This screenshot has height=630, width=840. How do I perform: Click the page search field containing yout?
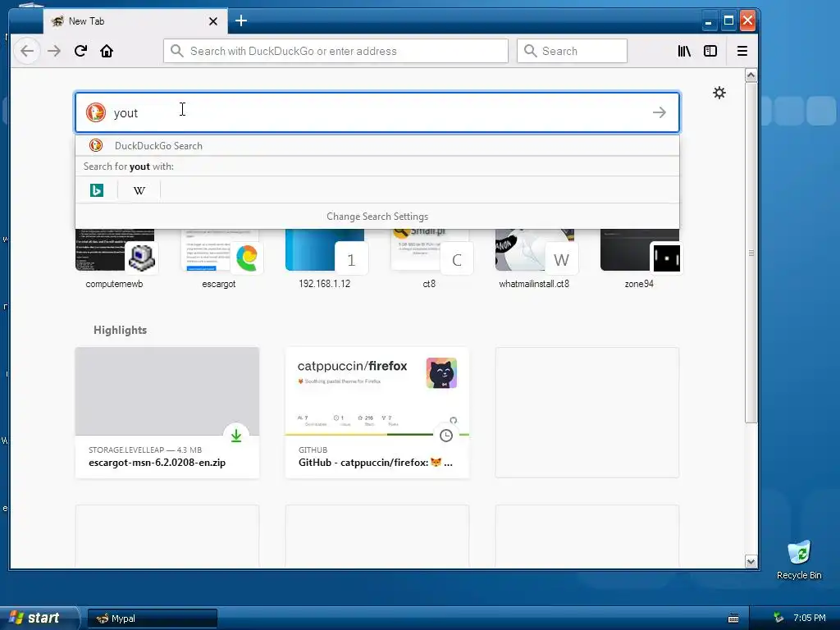377,112
